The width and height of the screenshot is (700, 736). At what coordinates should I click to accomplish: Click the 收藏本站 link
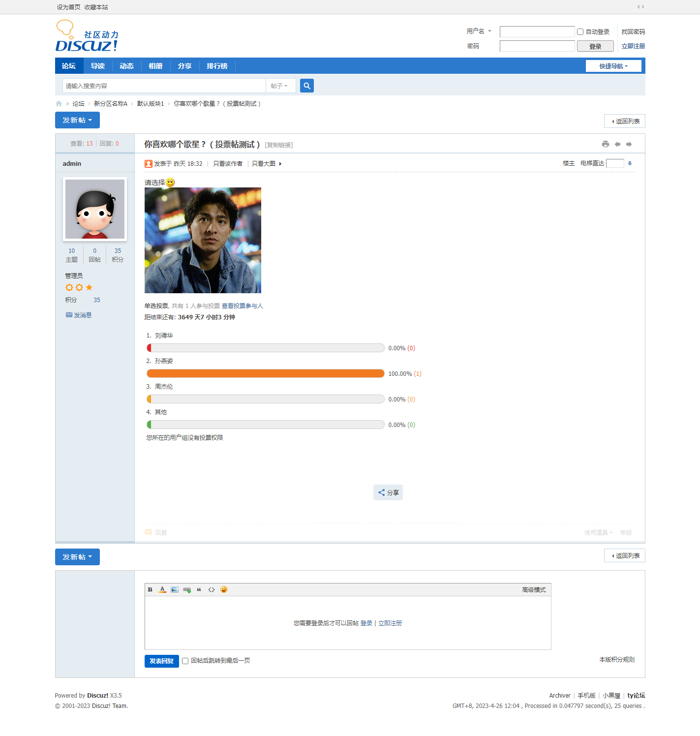96,7
